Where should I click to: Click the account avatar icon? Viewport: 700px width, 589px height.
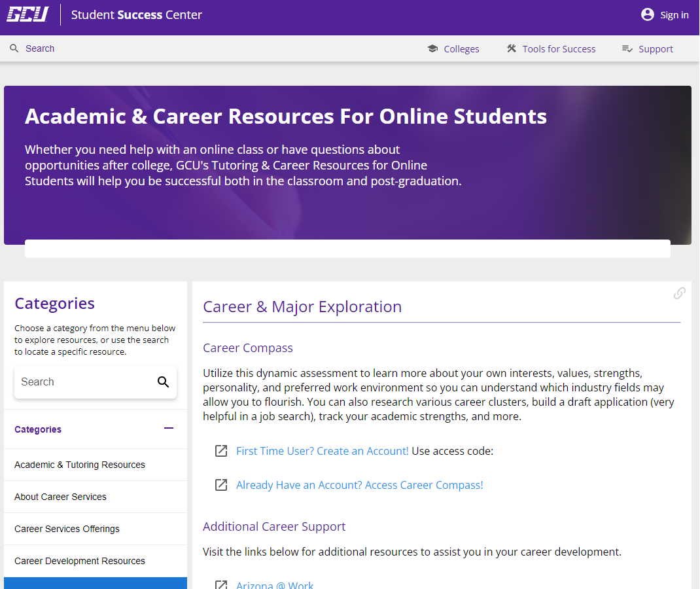647,15
